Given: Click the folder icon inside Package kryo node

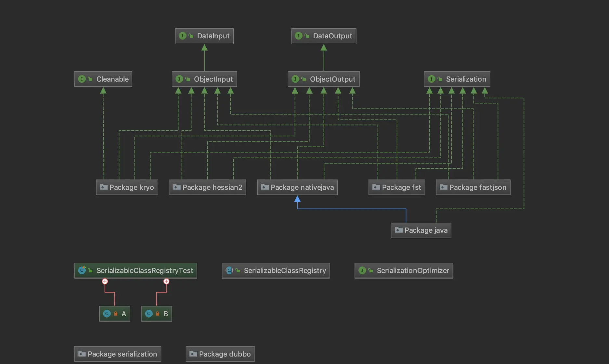Looking at the screenshot, I should [x=104, y=187].
